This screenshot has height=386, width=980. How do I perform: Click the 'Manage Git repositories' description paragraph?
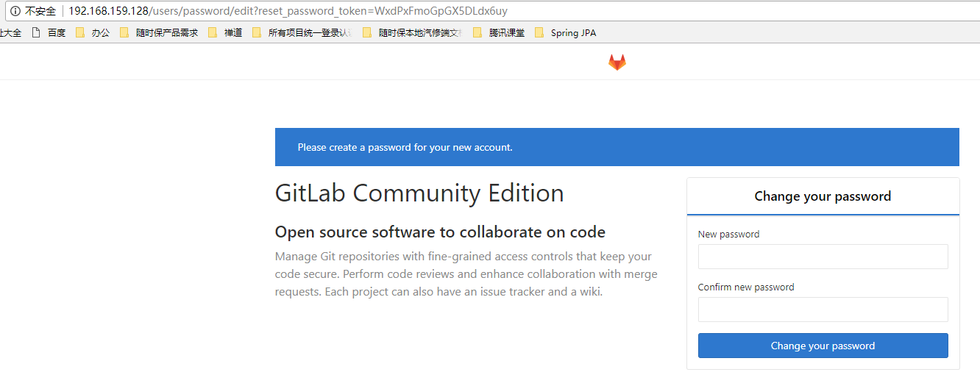click(x=466, y=274)
